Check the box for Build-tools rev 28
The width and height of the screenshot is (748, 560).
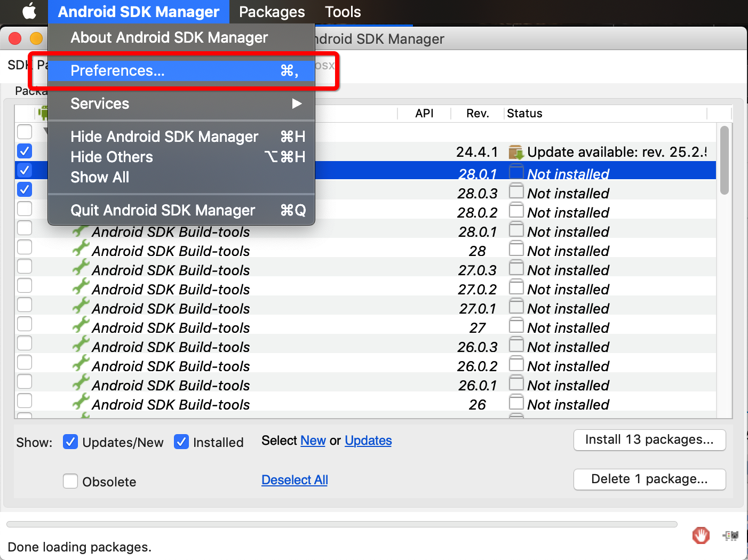point(25,247)
